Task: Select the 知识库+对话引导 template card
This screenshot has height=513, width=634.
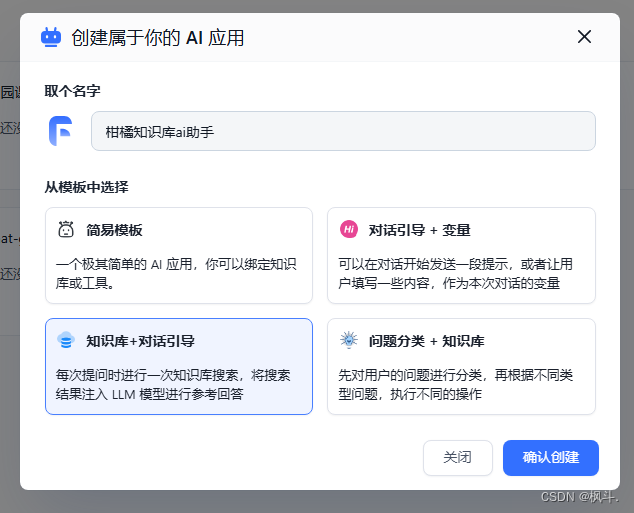Action: pos(179,366)
